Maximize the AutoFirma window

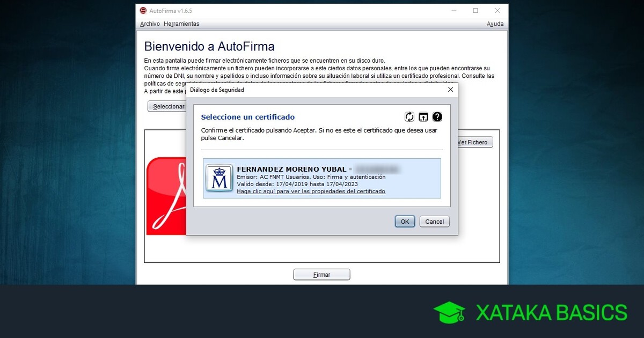475,11
